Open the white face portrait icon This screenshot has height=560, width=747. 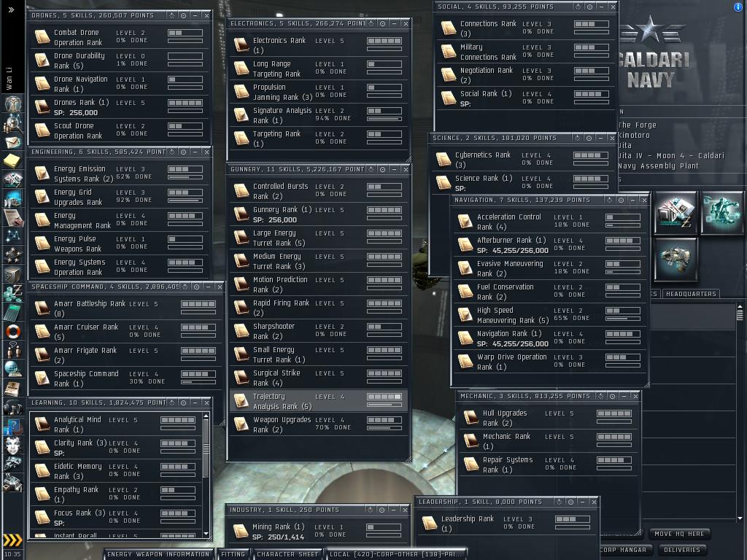[x=13, y=445]
